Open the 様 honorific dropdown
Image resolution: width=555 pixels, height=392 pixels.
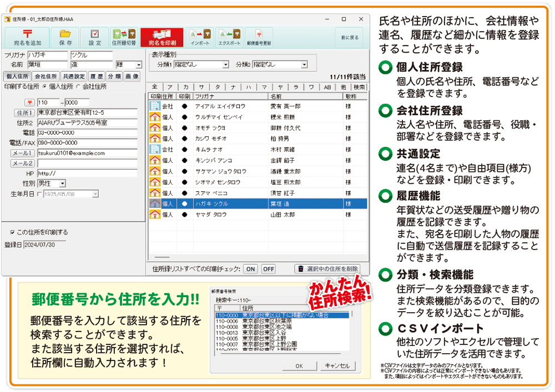point(139,65)
